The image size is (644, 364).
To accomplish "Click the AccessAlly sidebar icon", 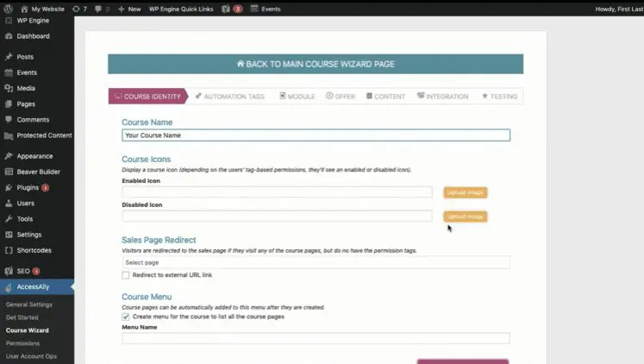I will [9, 287].
